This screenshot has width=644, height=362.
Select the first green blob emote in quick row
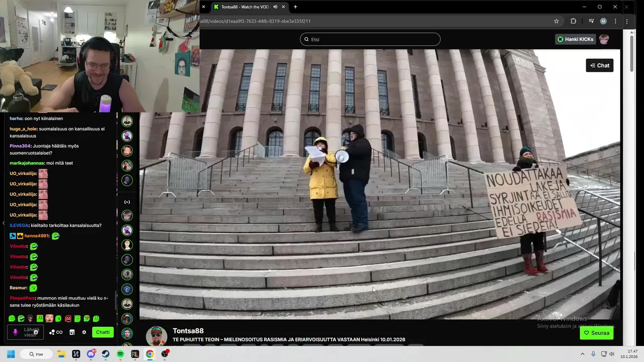pos(12,319)
